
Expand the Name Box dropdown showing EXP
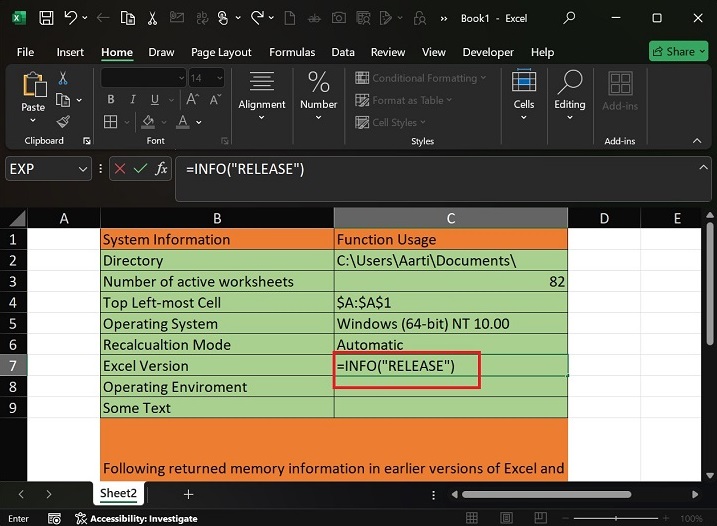82,170
